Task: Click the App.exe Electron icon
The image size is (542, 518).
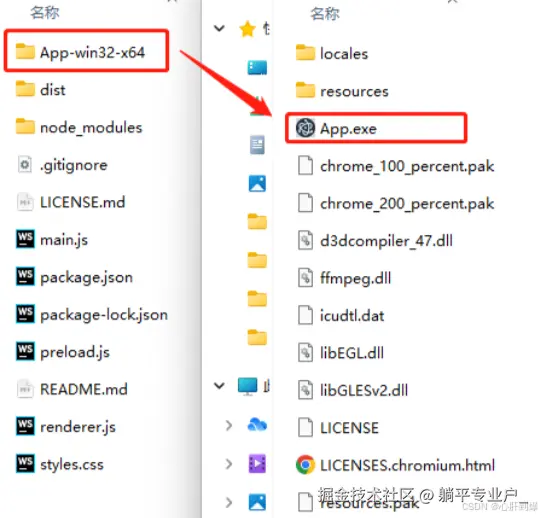Action: coord(305,128)
